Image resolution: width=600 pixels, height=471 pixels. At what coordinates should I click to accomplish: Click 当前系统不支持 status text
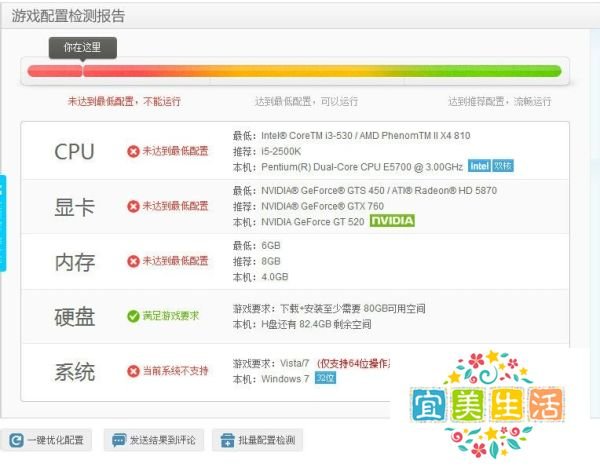(175, 371)
